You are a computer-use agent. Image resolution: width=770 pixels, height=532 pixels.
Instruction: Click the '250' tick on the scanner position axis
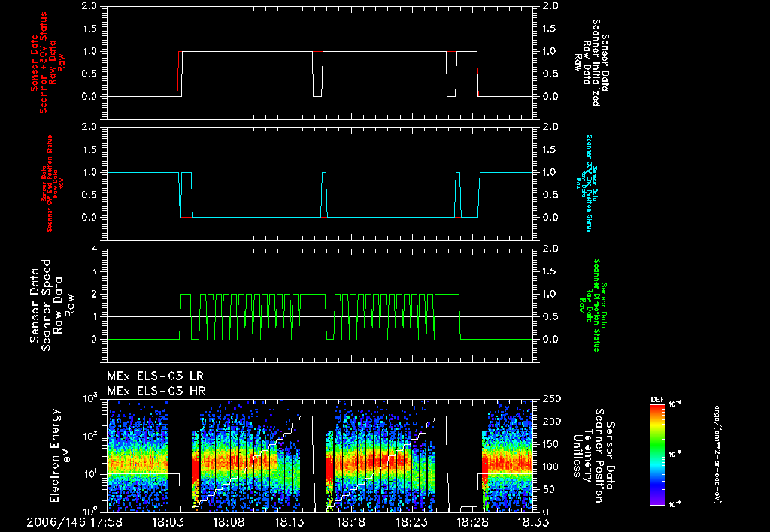pos(553,399)
